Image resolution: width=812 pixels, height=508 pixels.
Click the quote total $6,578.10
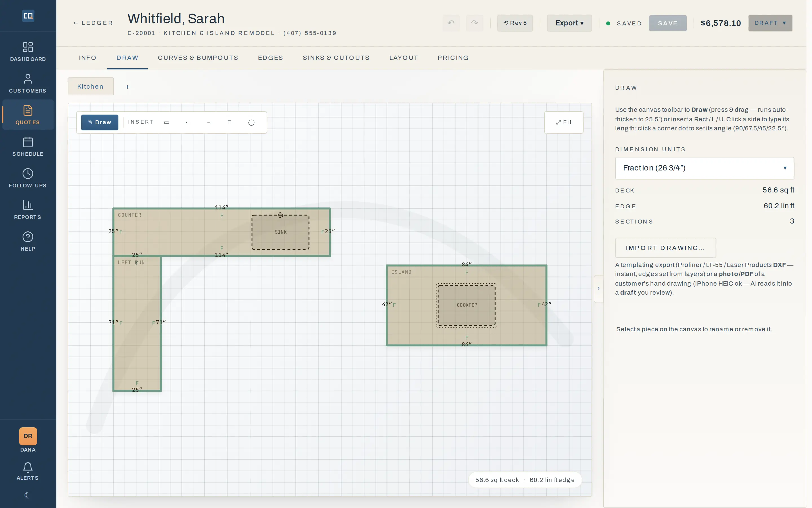coord(721,23)
